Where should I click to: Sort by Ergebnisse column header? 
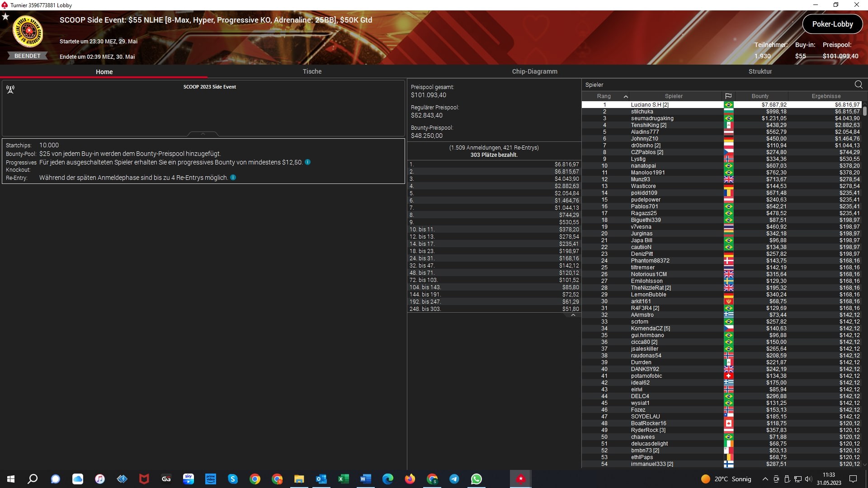(826, 96)
